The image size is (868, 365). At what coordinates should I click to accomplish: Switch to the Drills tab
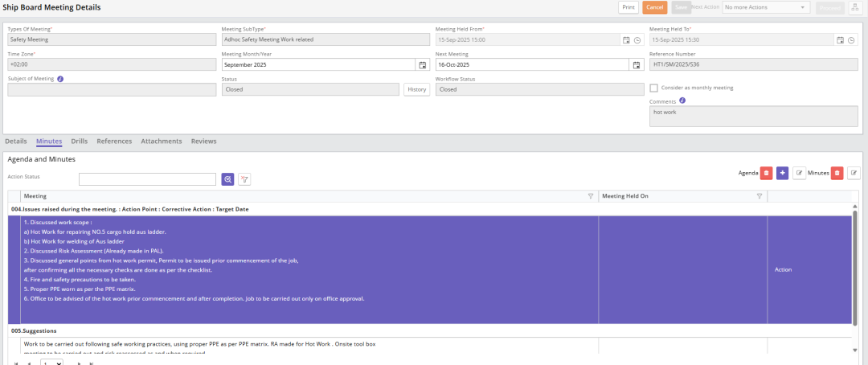(79, 141)
